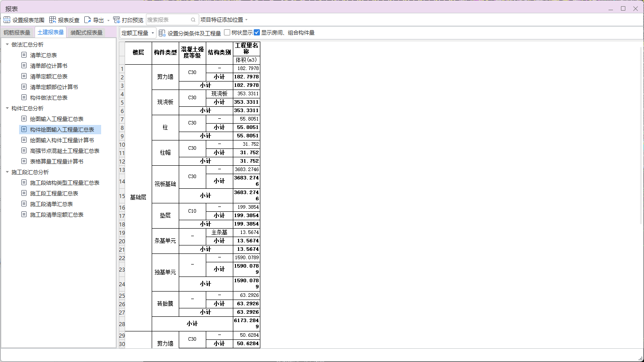
Task: Click the 结构类别 column header
Action: 220,53
